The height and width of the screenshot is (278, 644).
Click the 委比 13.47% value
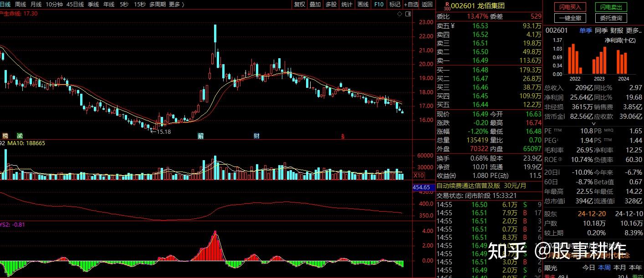tap(477, 16)
